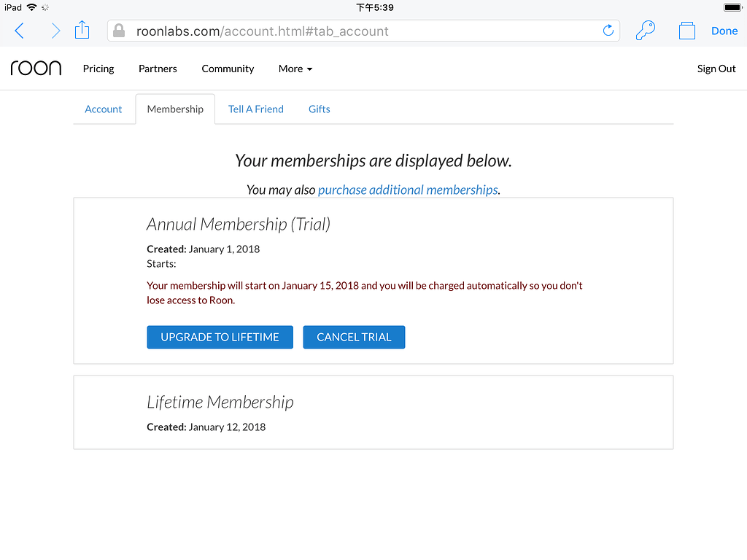Tap the key icon for saved passwords
Screen dimensions: 747x560
tap(645, 30)
